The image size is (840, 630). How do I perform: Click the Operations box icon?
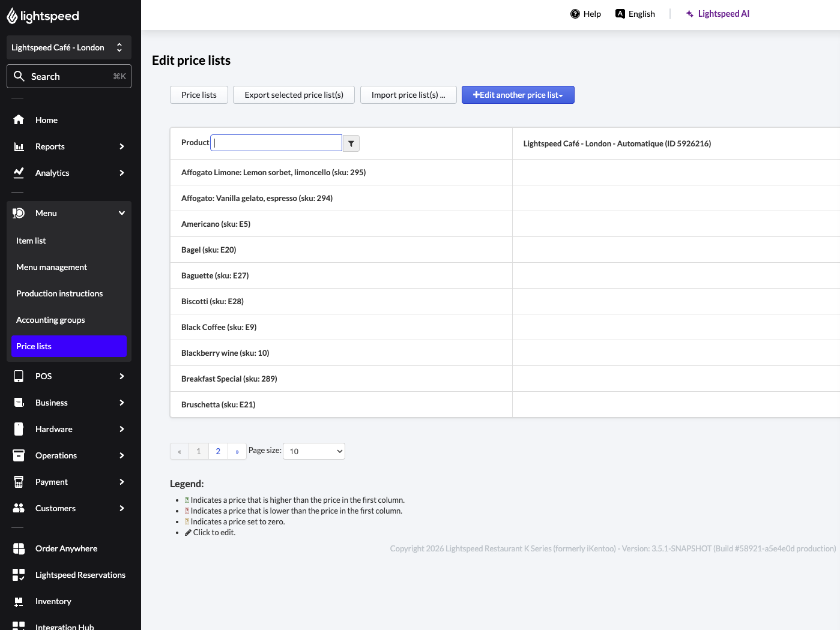(x=19, y=455)
